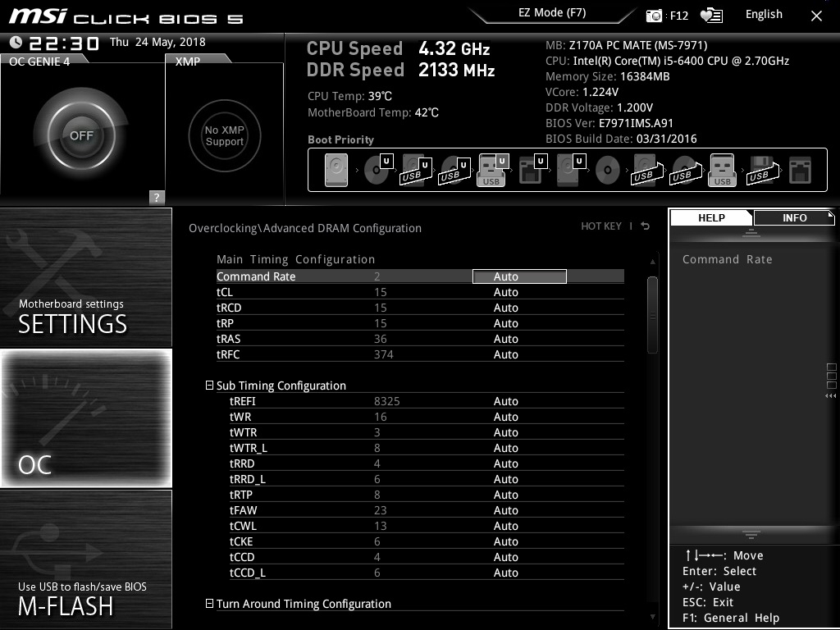Open the M-FLASH BIOS flash section

point(86,559)
